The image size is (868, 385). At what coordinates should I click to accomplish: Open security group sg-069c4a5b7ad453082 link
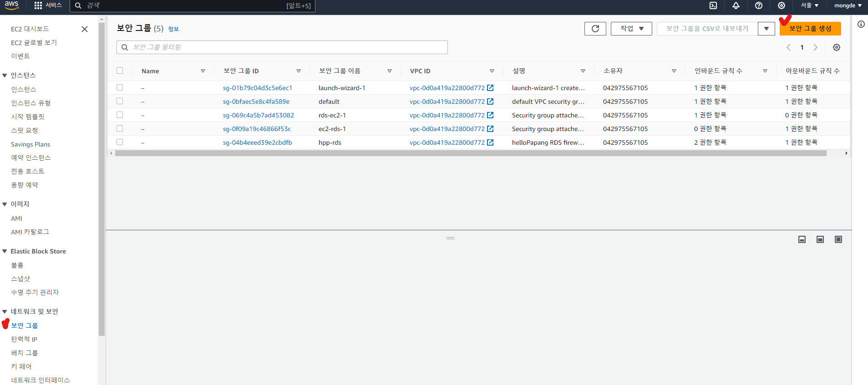(259, 115)
